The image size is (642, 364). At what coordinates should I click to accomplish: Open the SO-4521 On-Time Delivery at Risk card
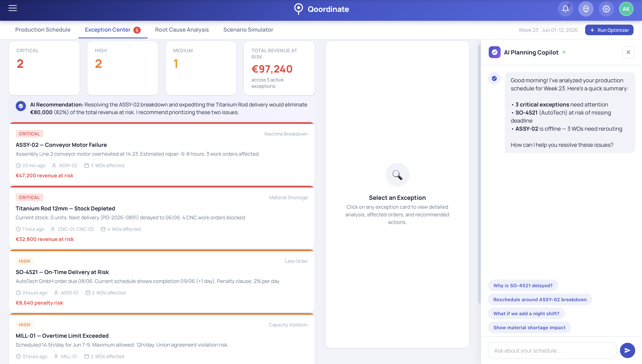coord(162,281)
